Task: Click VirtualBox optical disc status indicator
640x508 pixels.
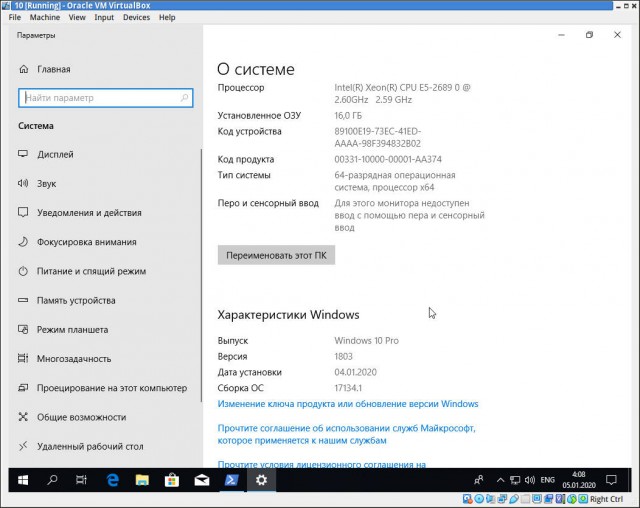Action: click(479, 499)
